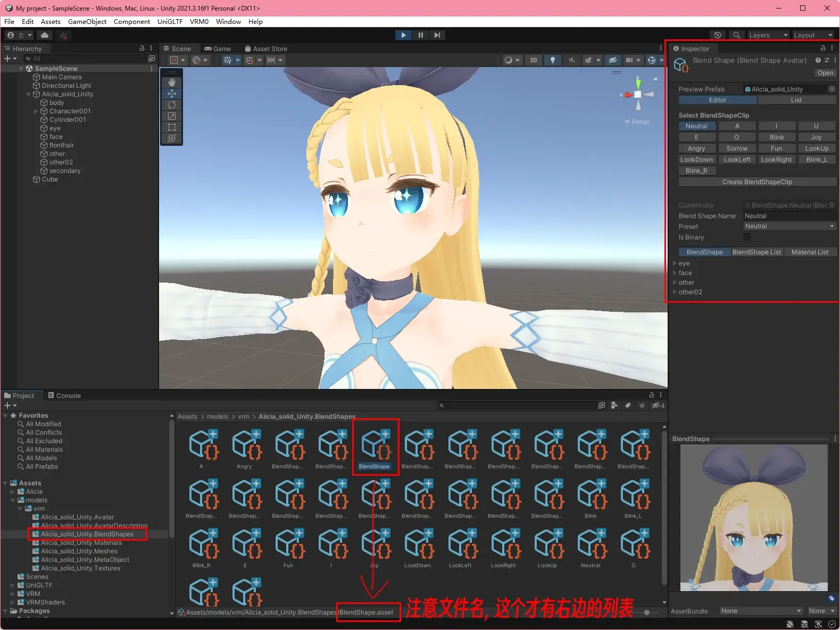Lock the Hierarchy panel
Image resolution: width=840 pixels, height=630 pixels.
(142, 48)
